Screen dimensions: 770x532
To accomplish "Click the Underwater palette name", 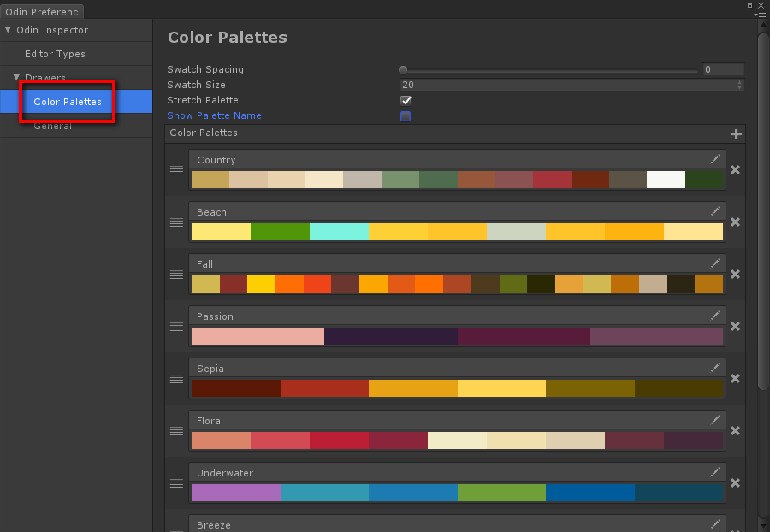I will click(x=225, y=473).
